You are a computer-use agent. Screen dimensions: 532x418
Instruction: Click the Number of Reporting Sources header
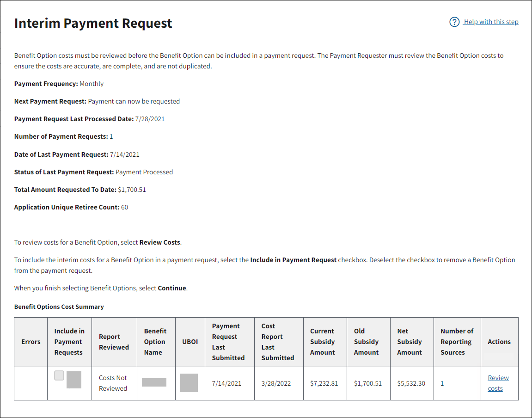(457, 342)
